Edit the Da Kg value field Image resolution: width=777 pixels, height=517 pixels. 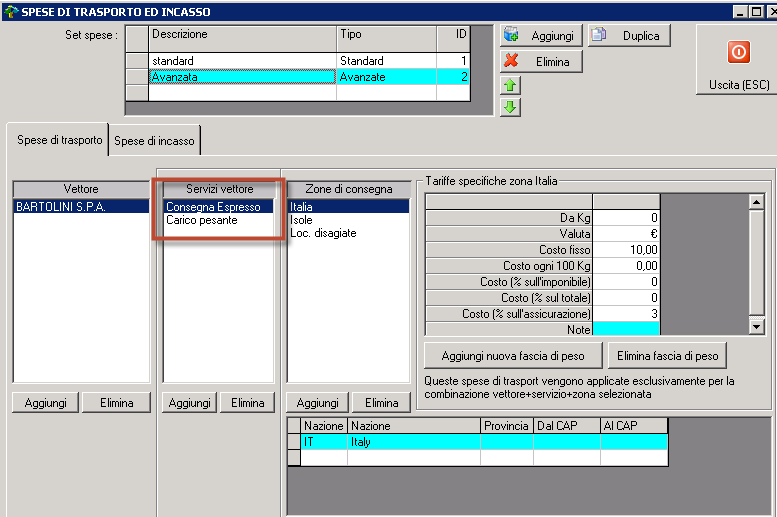(x=626, y=218)
